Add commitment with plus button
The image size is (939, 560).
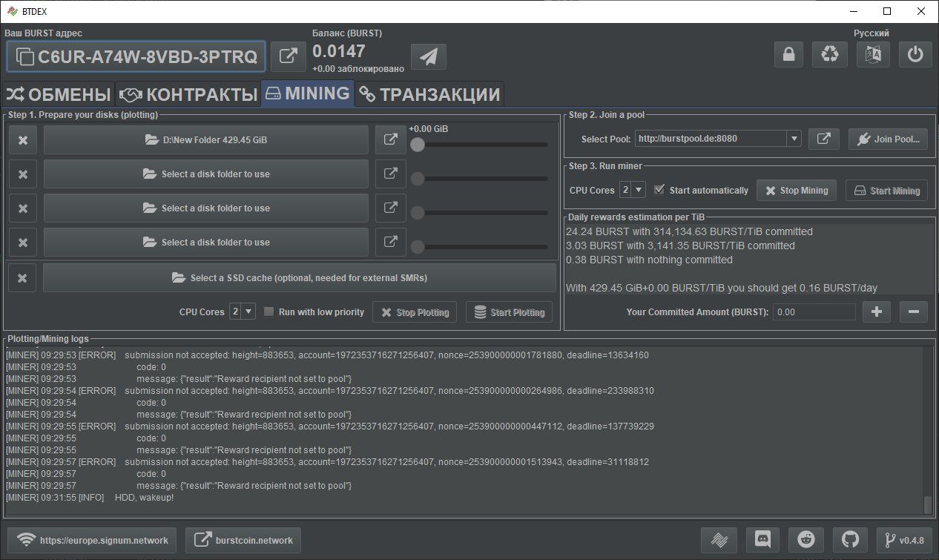(876, 312)
